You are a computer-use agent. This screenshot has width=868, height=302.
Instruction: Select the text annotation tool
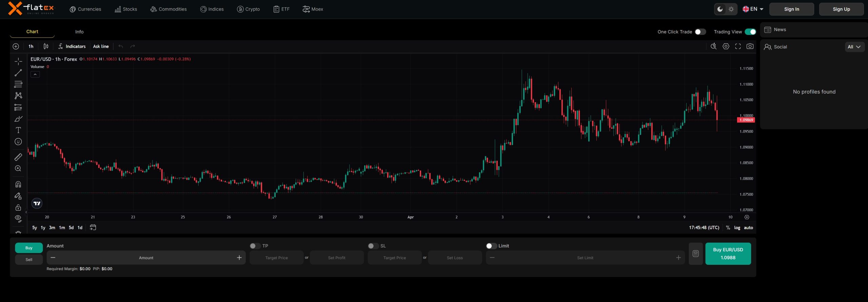pyautogui.click(x=18, y=130)
